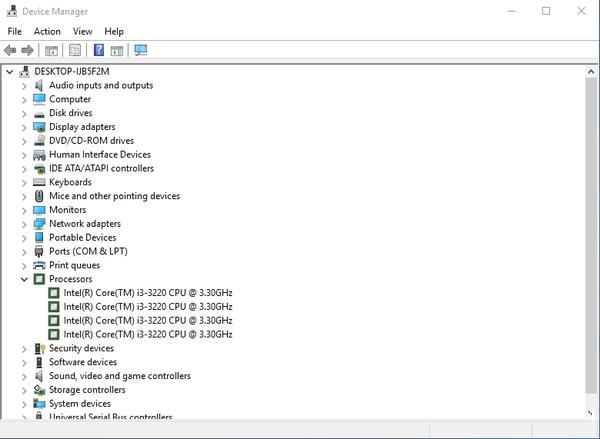This screenshot has height=439, width=600.
Task: Select the second Intel Core i3-3220 processor
Action: [x=148, y=307]
